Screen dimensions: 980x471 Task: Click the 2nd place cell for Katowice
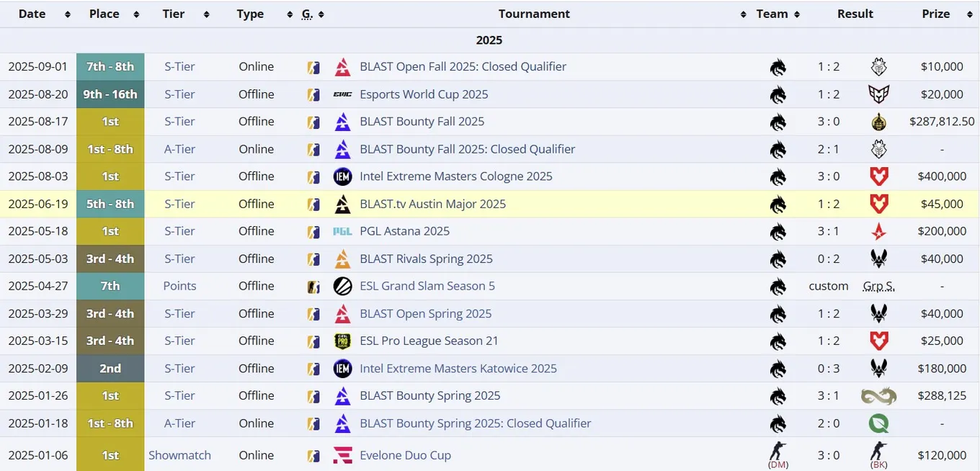(x=110, y=368)
